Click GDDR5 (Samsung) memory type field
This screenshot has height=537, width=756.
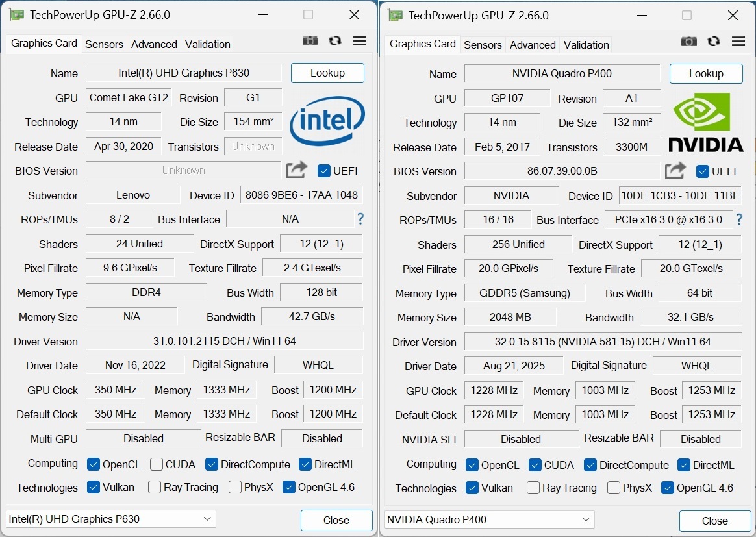click(x=525, y=293)
